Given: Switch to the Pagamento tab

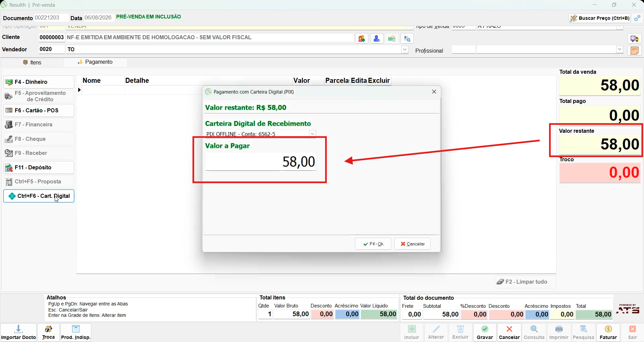Looking at the screenshot, I should click(95, 62).
